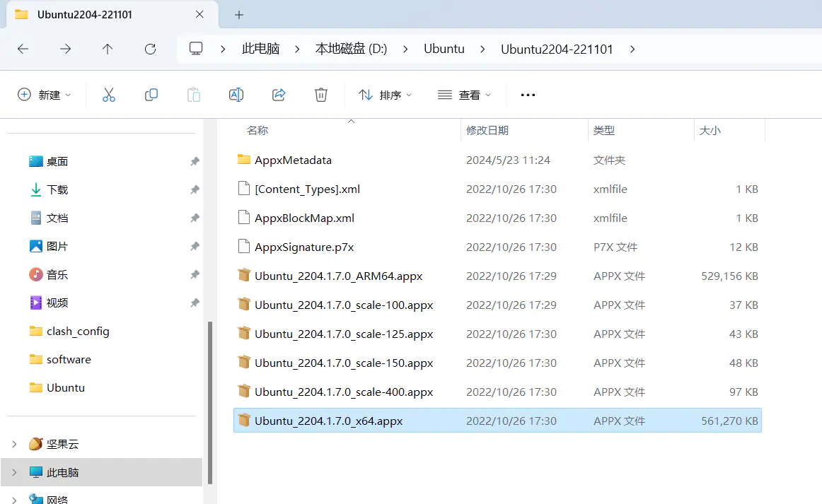Click the computer icon in address bar
Image resolution: width=822 pixels, height=504 pixels.
[x=196, y=49]
